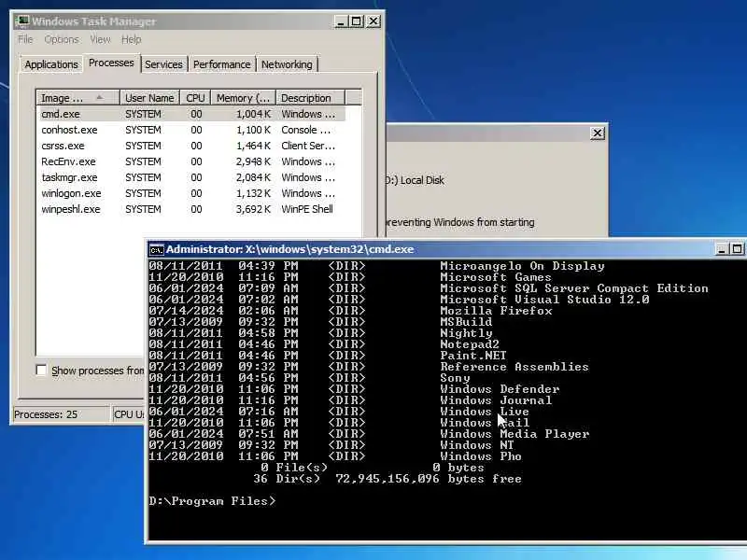The width and height of the screenshot is (747, 560).
Task: Close the Windows Task Manager window
Action: point(373,21)
